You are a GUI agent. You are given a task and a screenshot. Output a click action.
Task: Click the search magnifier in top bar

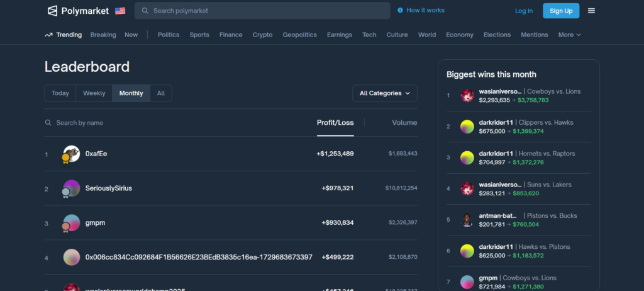145,11
